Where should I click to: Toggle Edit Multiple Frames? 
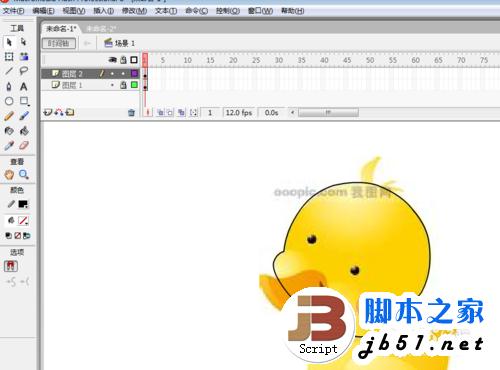pos(181,113)
